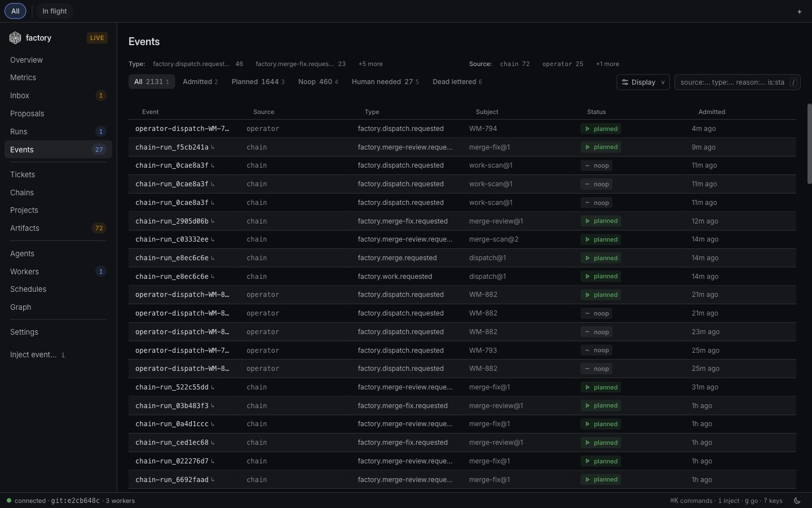Click the sub-event arrow icon beside chain-run_522c55dd
The height and width of the screenshot is (508, 812).
213,387
